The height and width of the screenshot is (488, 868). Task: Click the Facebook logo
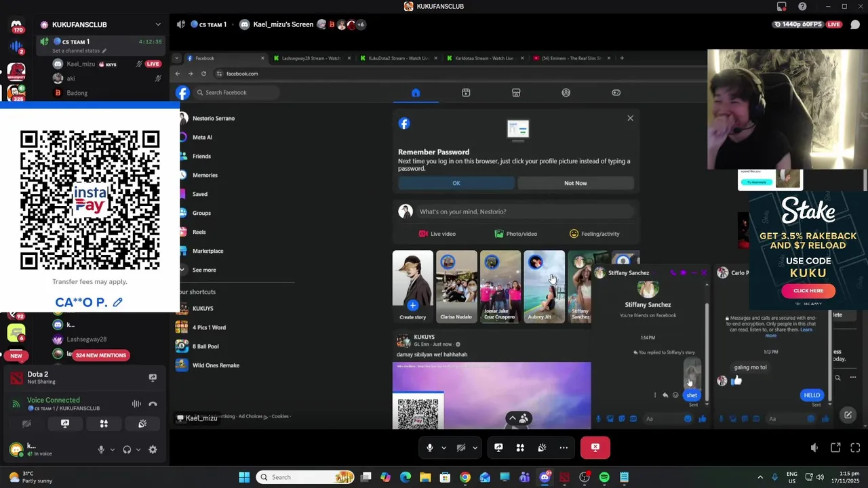[182, 93]
